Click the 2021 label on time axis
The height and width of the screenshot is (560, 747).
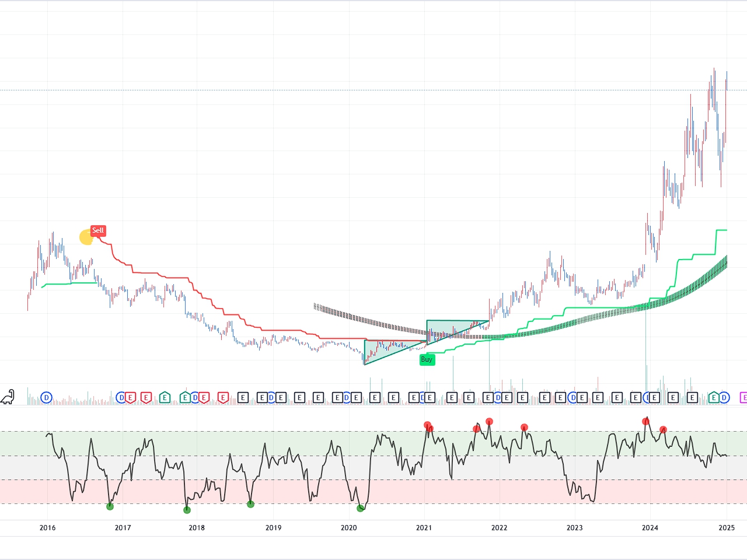click(424, 528)
